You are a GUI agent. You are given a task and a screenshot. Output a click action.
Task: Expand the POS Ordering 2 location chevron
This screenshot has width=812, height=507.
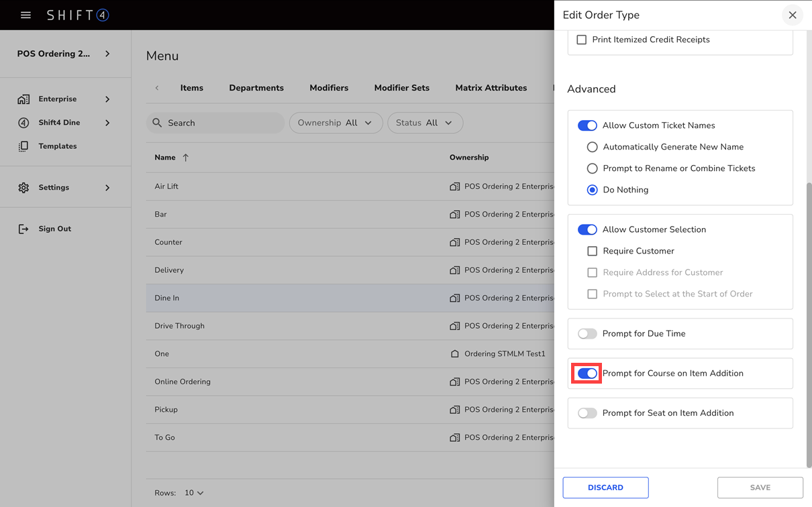click(107, 54)
